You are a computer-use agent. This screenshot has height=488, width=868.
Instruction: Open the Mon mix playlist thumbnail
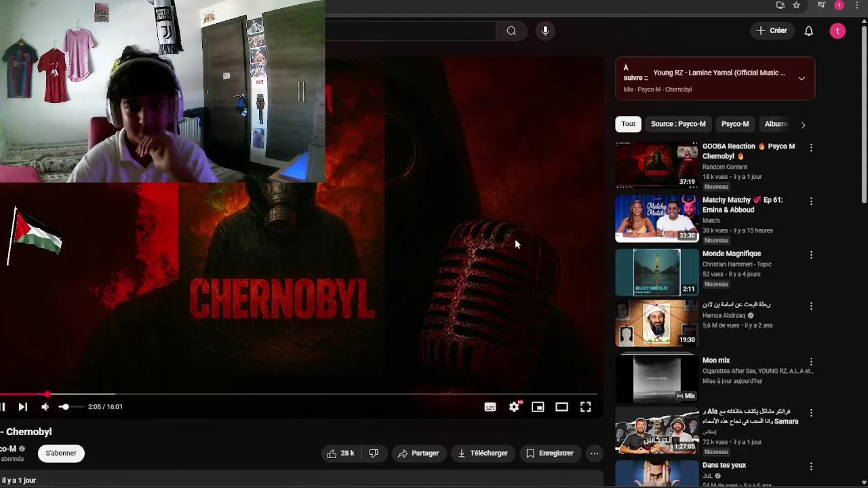[x=656, y=378]
